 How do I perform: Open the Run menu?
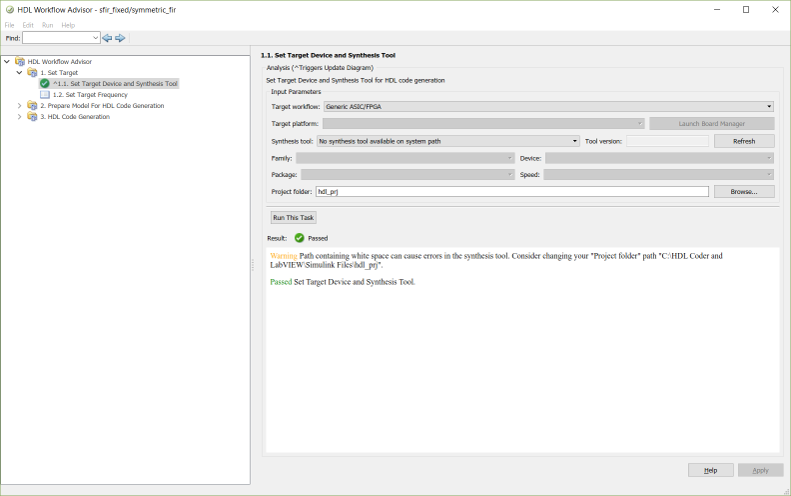click(x=47, y=25)
